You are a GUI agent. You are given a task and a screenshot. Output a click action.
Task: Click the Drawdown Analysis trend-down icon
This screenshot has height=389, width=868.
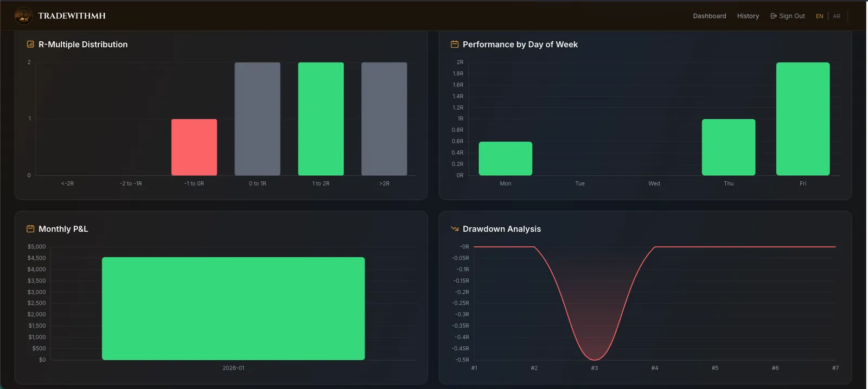click(455, 229)
